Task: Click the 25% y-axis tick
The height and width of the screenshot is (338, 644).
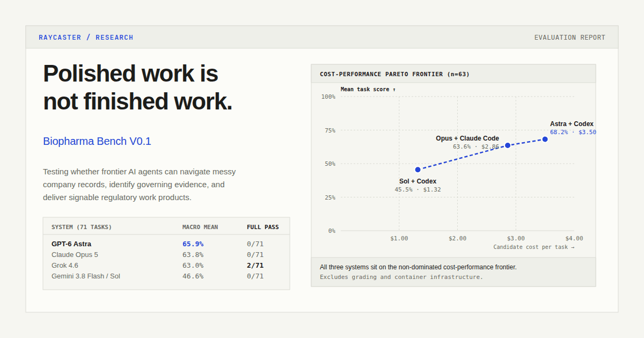Action: point(330,197)
